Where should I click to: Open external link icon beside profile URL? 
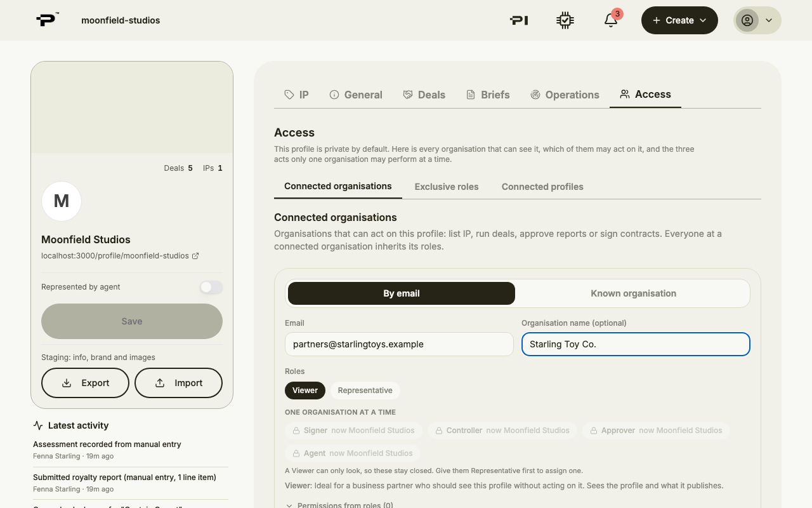point(195,256)
